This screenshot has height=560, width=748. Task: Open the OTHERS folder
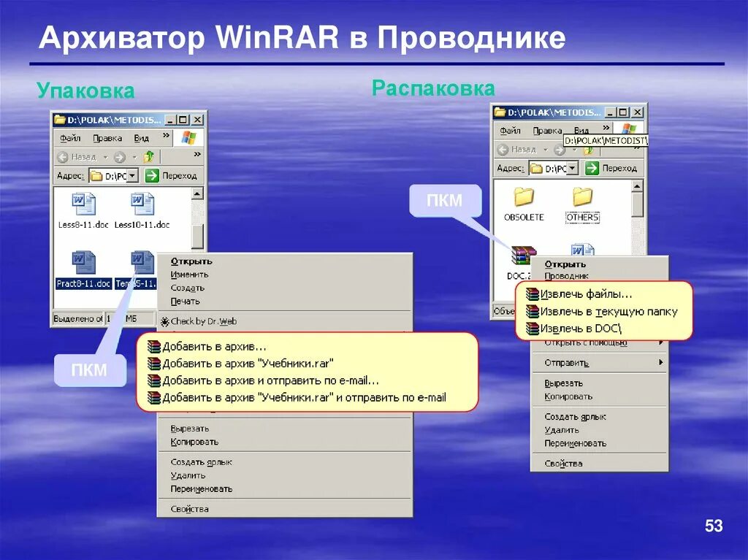tap(582, 204)
